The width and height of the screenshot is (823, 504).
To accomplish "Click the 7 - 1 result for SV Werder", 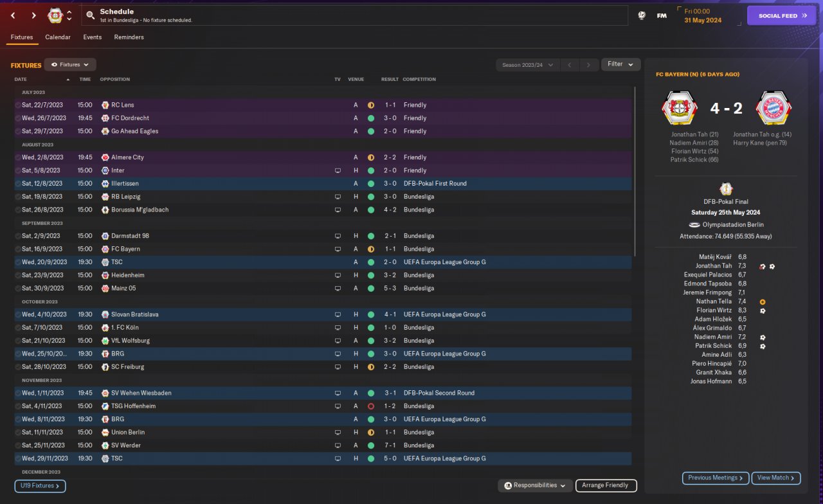I will pos(390,446).
